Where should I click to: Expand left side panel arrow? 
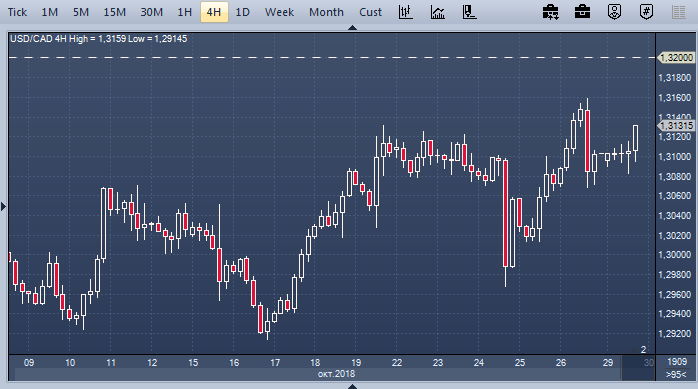tap(3, 207)
